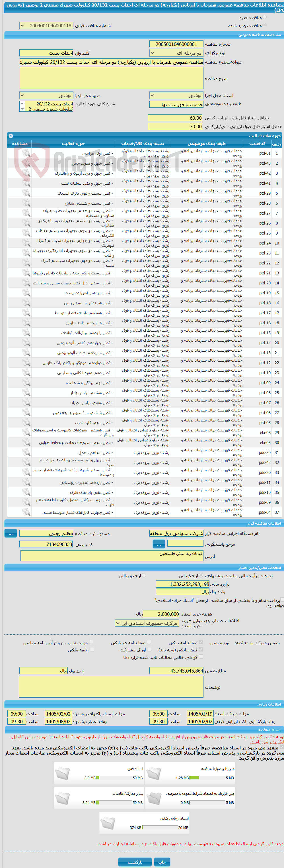The image size is (284, 868).
Task: Click the کد پستی field
Action: [x=46, y=544]
